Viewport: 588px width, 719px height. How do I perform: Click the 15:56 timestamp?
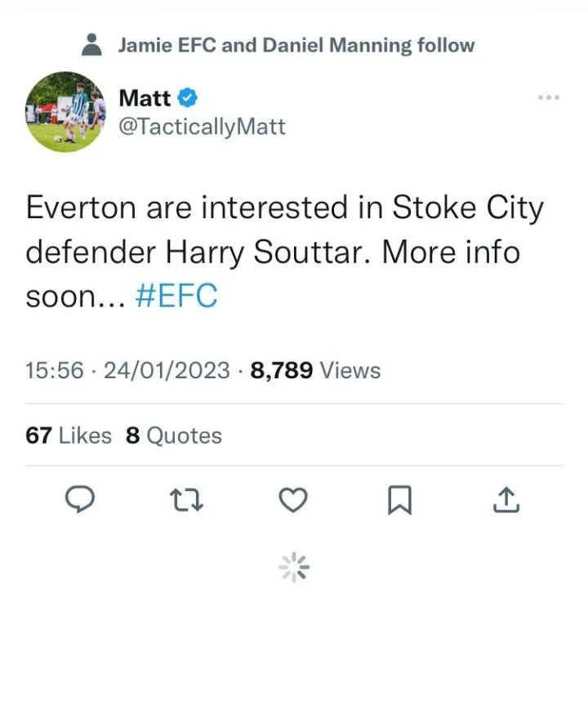click(x=55, y=371)
